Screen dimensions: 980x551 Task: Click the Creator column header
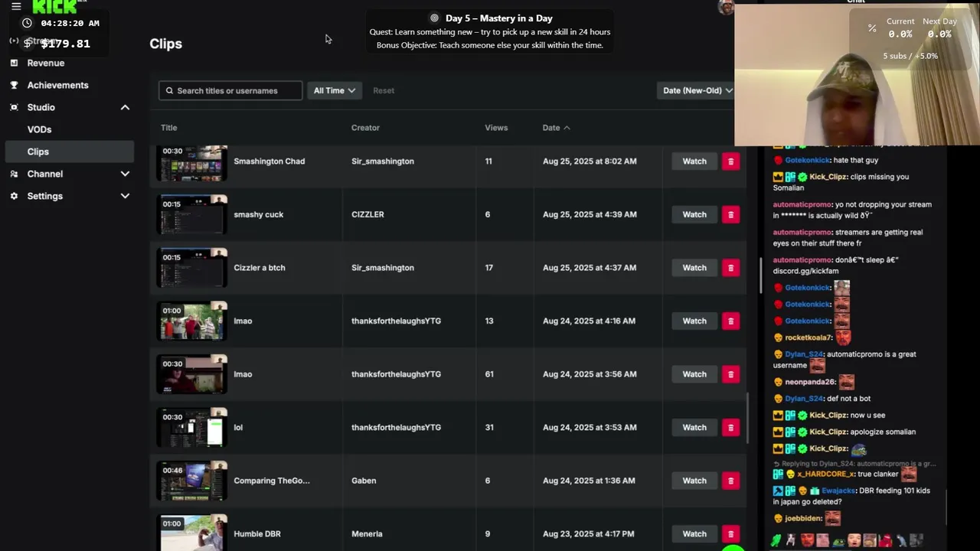point(365,128)
